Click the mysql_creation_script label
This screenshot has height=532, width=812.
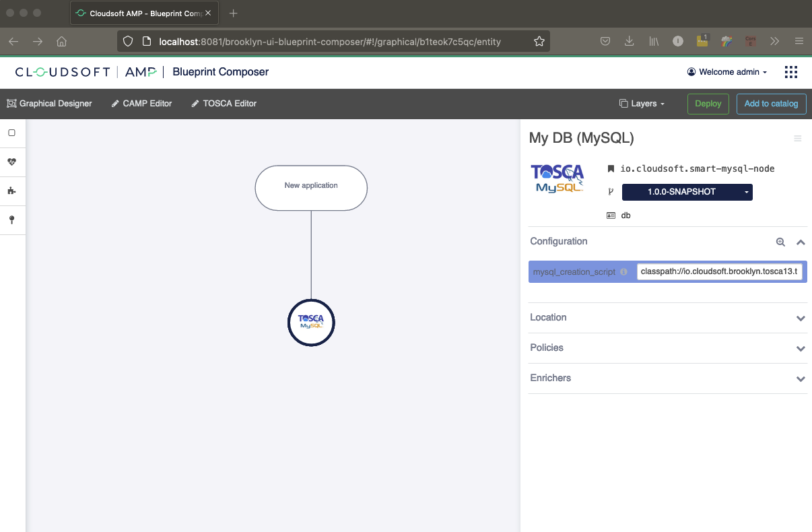click(x=574, y=272)
